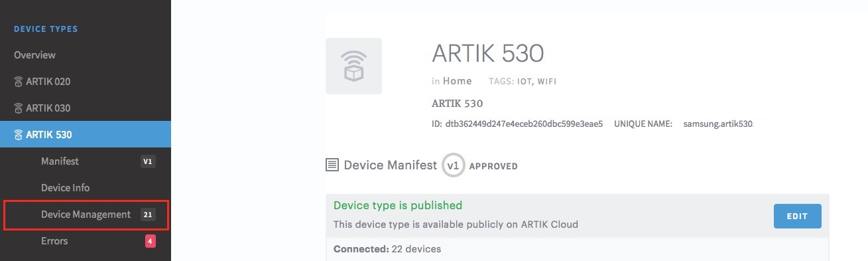Go to Device Management section

coord(86,215)
